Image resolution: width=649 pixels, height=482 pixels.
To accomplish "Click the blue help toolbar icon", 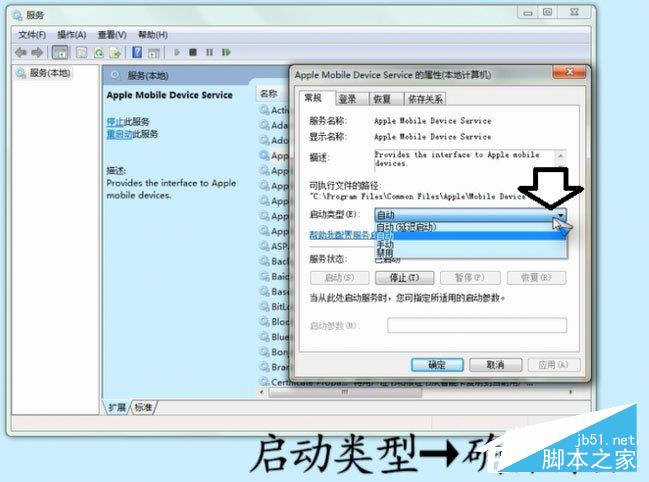I will click(x=137, y=52).
